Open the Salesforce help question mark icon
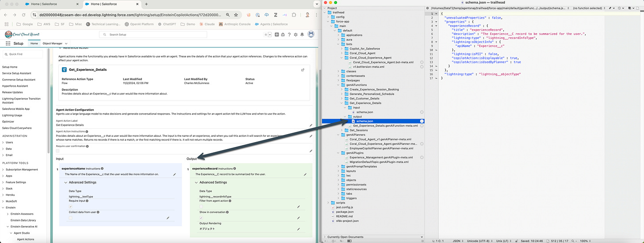Screen dimensions: 644x243 (290, 35)
